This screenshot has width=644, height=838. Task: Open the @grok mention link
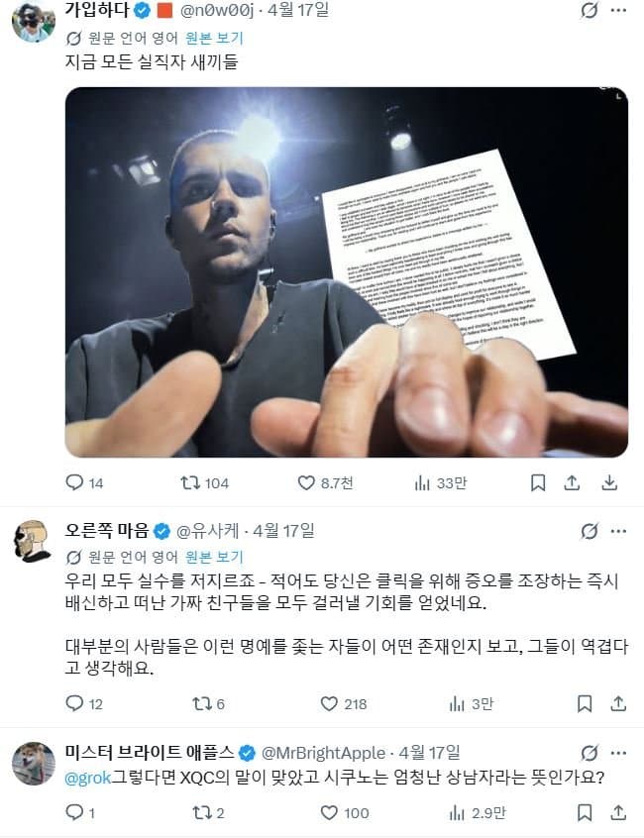87,778
